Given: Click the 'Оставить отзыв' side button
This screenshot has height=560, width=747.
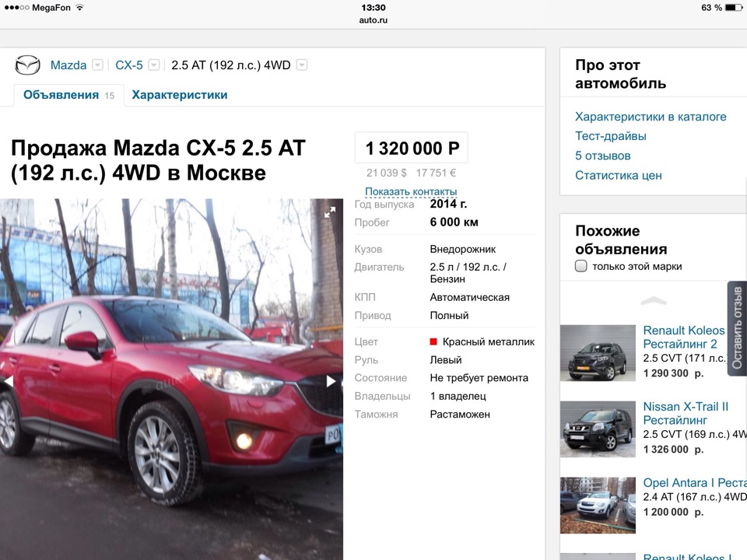Looking at the screenshot, I should tap(737, 328).
